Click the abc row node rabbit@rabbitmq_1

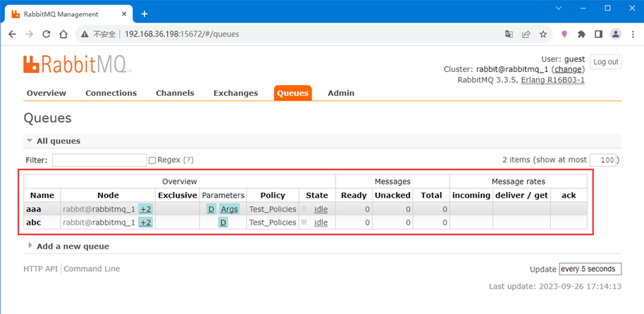coord(99,222)
